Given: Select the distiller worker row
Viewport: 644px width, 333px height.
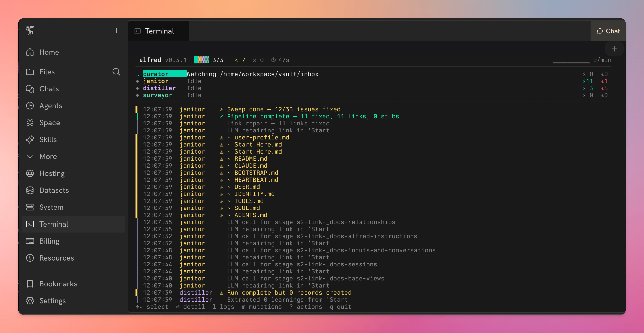Looking at the screenshot, I should (159, 88).
